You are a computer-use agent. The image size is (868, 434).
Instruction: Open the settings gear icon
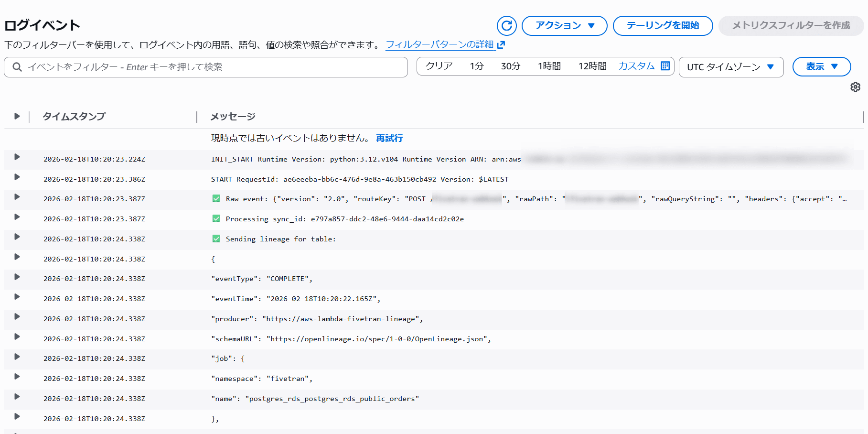[x=855, y=87]
